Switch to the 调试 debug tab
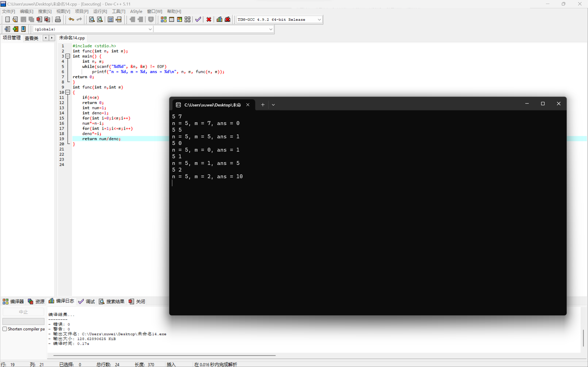 (87, 301)
